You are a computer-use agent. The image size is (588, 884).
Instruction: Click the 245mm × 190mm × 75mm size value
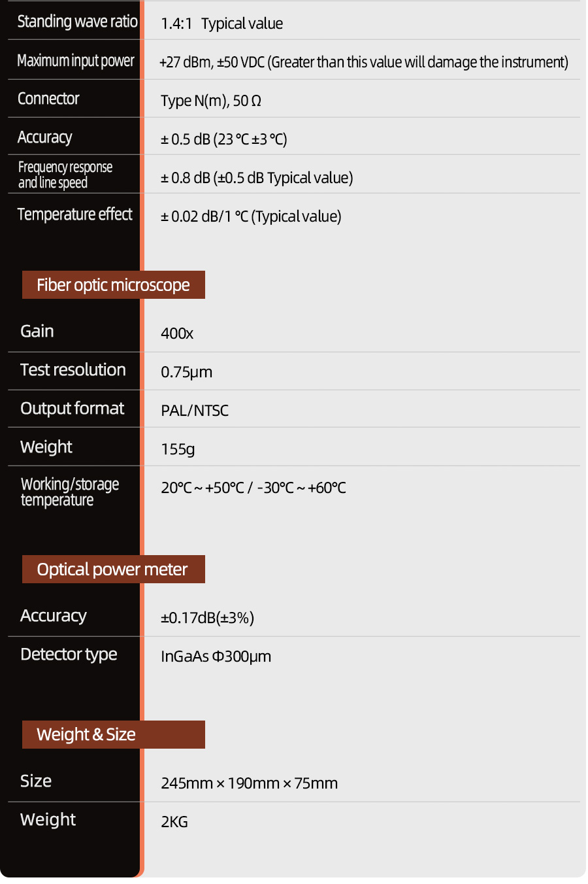coord(249,783)
